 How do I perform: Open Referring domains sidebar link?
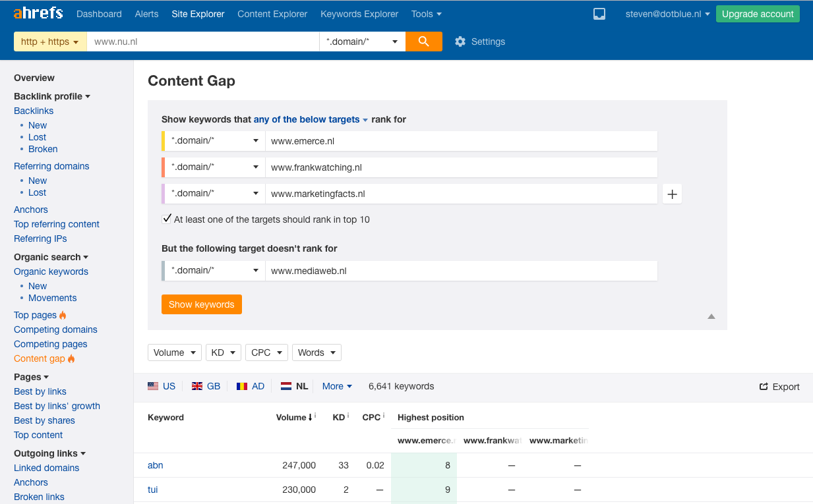coord(51,166)
